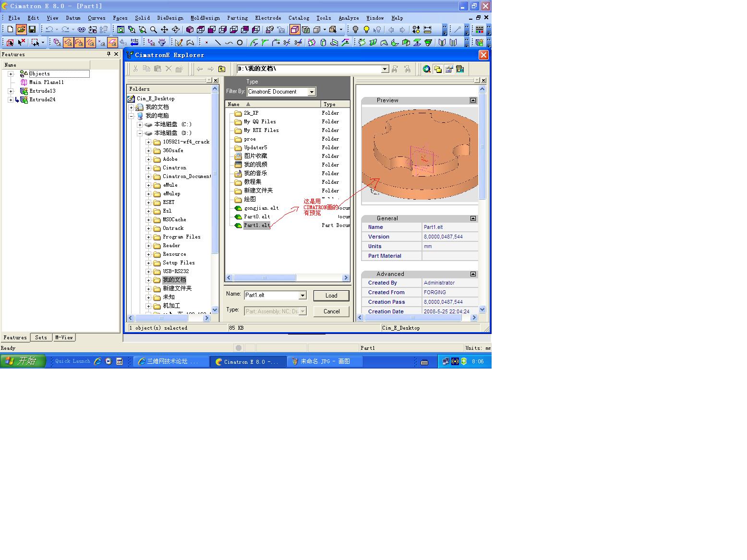Click the Open file folder icon
This screenshot has width=747, height=560.
point(21,29)
